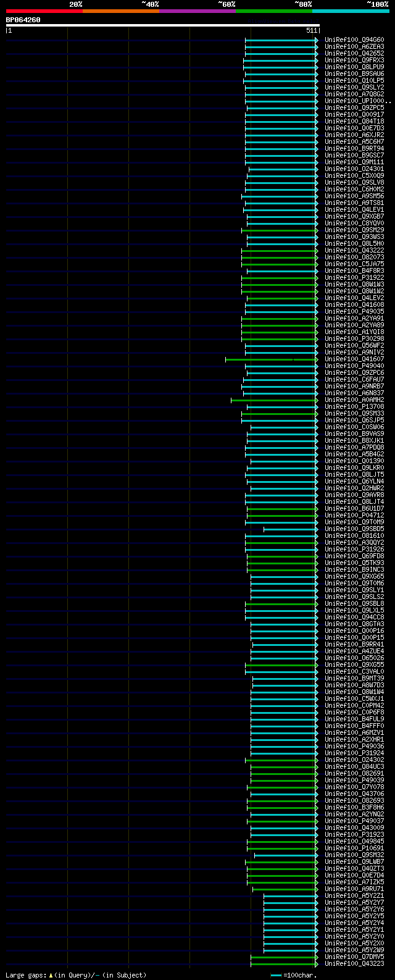Click the truncated UniRef100_UPI000.. label

coord(358,101)
